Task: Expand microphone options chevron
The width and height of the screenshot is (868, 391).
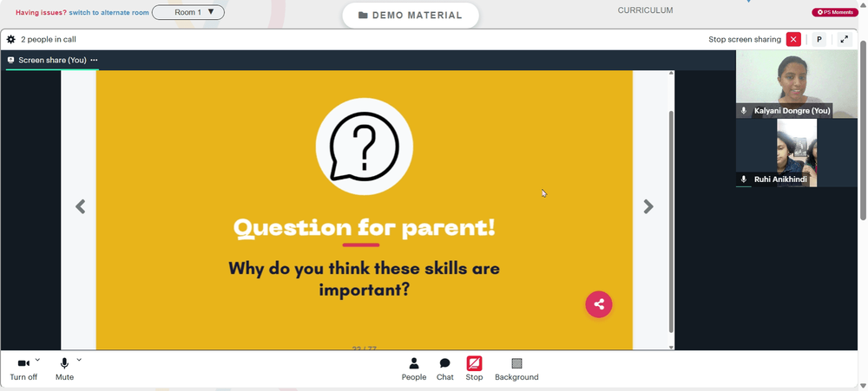Action: click(x=79, y=360)
